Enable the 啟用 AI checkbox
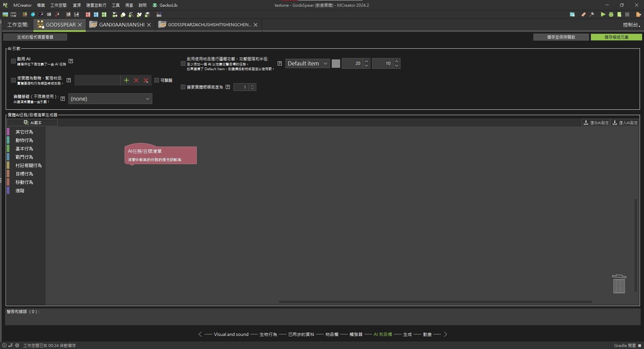The image size is (644, 349). pos(13,61)
